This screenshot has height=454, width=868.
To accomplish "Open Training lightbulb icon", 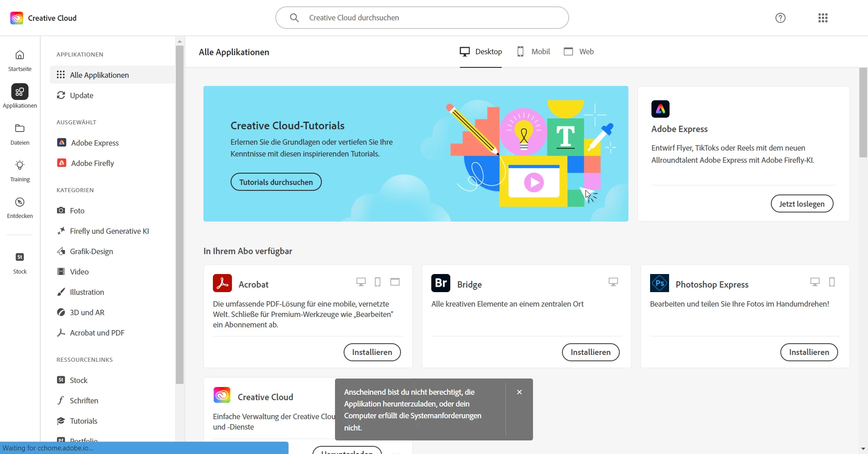I will point(20,165).
